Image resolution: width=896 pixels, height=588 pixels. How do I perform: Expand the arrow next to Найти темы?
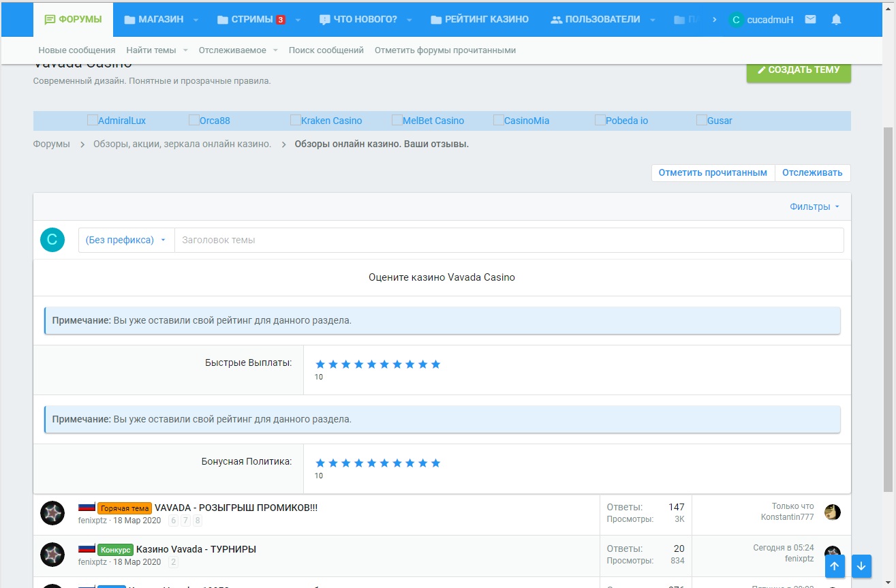coord(185,50)
